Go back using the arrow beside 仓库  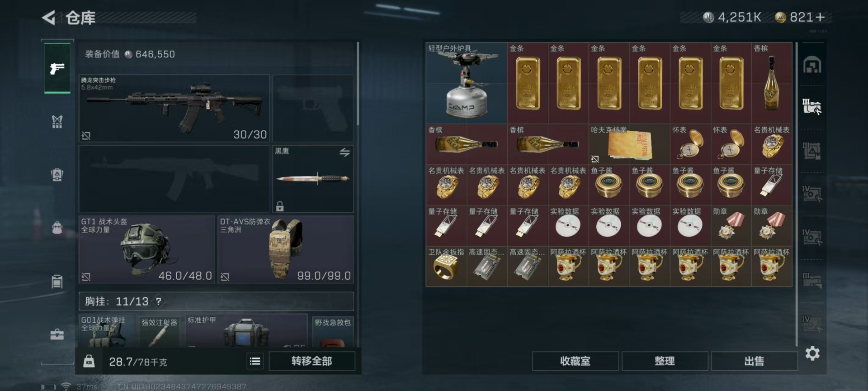coord(48,18)
